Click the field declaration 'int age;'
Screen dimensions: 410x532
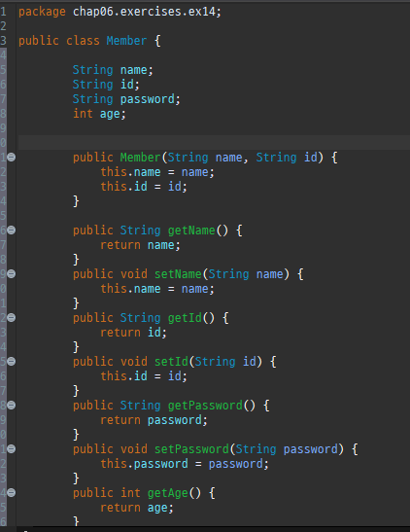[99, 114]
